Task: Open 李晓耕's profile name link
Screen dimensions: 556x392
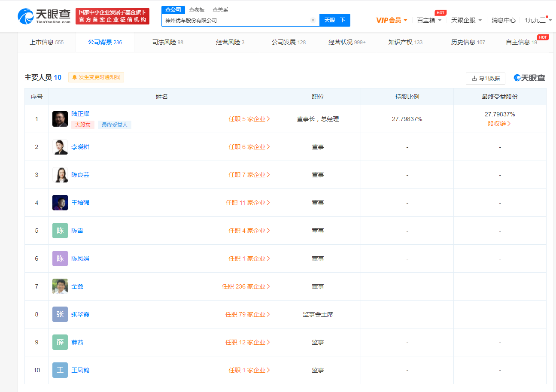Action: (x=80, y=147)
